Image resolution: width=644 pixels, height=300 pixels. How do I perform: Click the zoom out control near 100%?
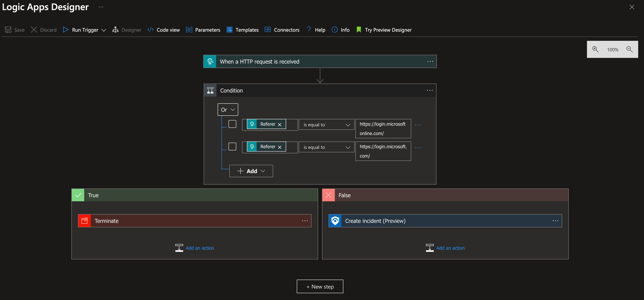pyautogui.click(x=629, y=49)
